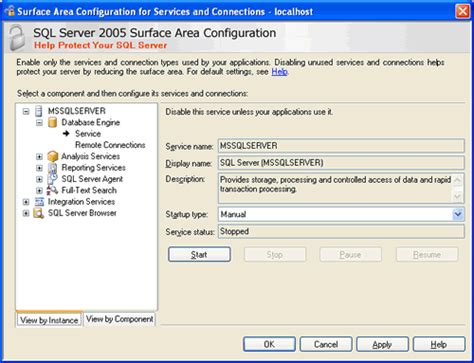
Task: Select the Reporting Services tree item
Action: pos(94,168)
